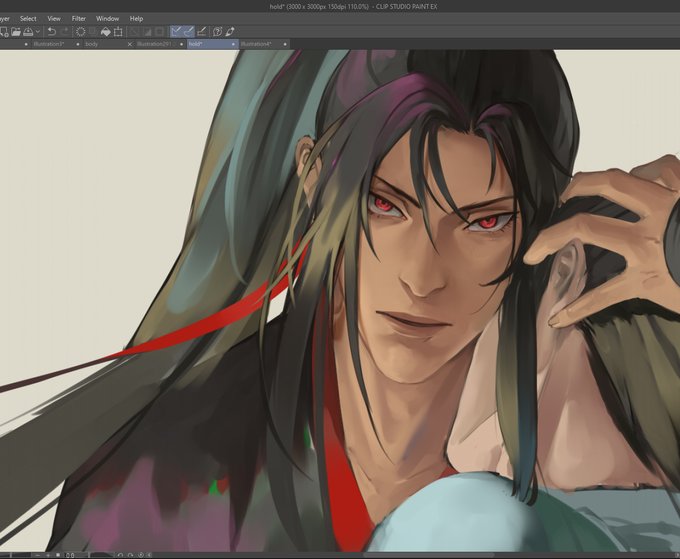Click the Deselect icon in command bar
Image resolution: width=680 pixels, height=559 pixels.
click(x=134, y=32)
